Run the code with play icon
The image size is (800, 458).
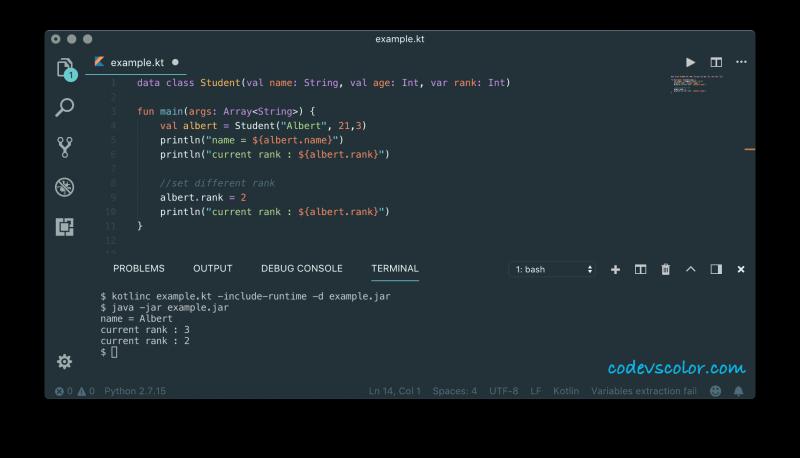pos(690,62)
